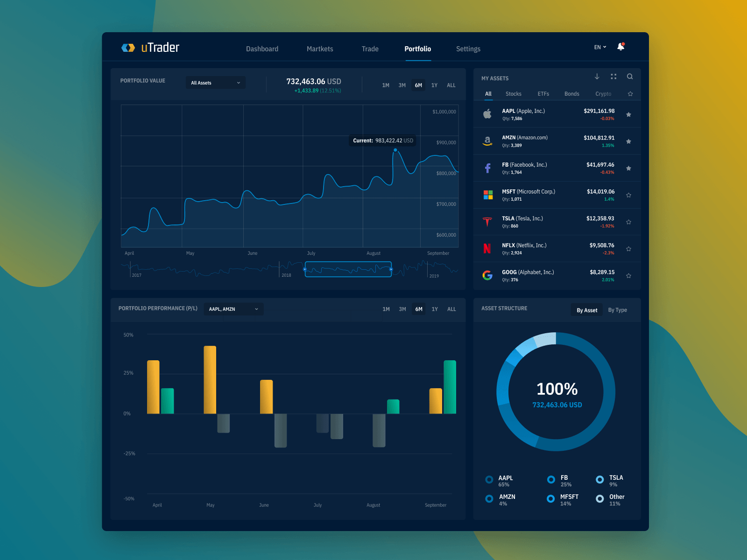Click the sort down-arrow in My Assets

(597, 77)
